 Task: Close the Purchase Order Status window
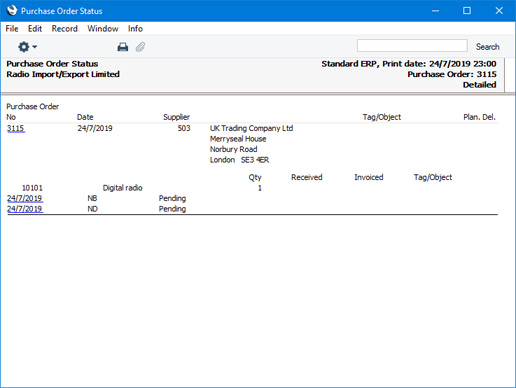pos(499,11)
